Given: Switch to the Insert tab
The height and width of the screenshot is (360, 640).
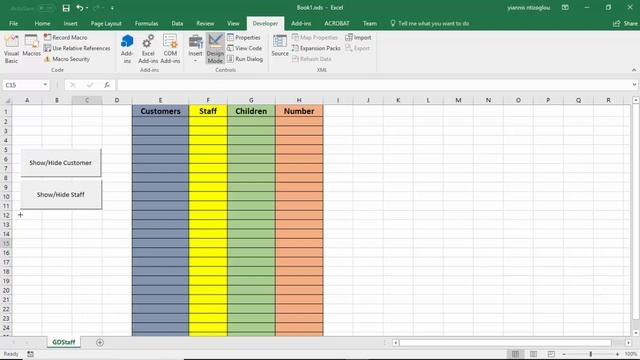Looking at the screenshot, I should pyautogui.click(x=71, y=24).
